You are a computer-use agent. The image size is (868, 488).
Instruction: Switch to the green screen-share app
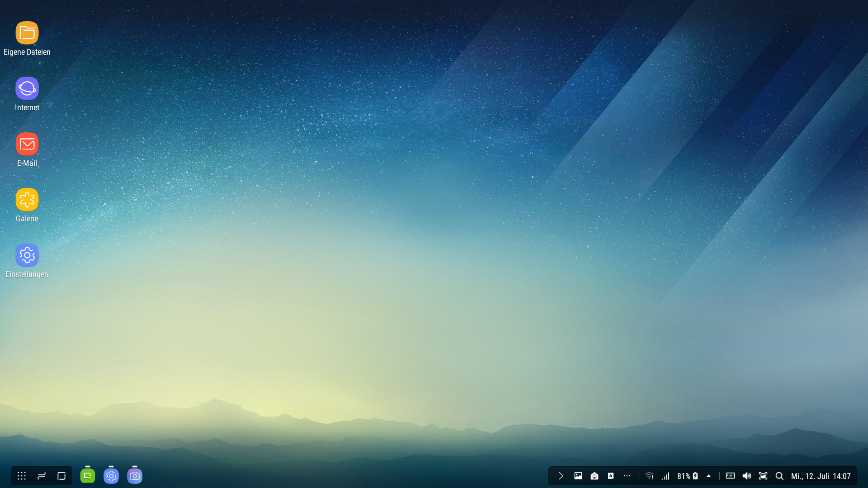pyautogui.click(x=88, y=476)
